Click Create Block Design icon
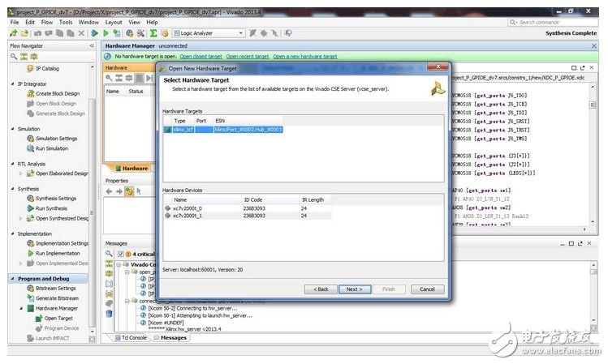 point(30,94)
